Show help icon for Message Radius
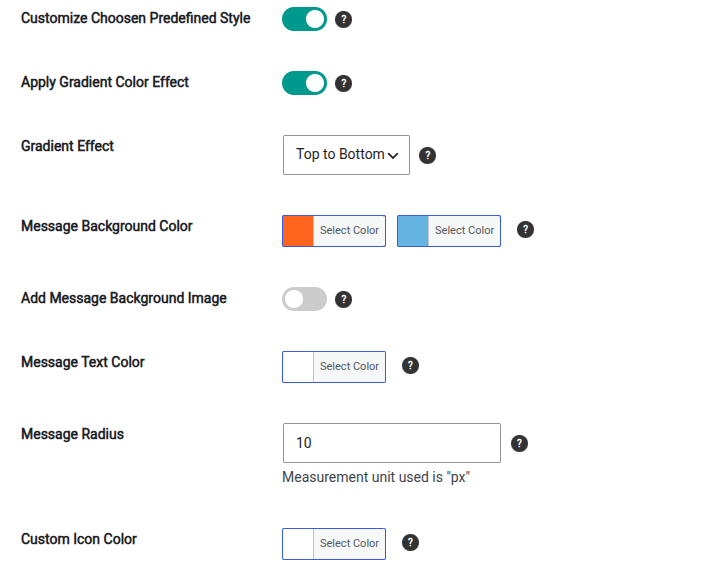This screenshot has height=574, width=716. pos(519,443)
